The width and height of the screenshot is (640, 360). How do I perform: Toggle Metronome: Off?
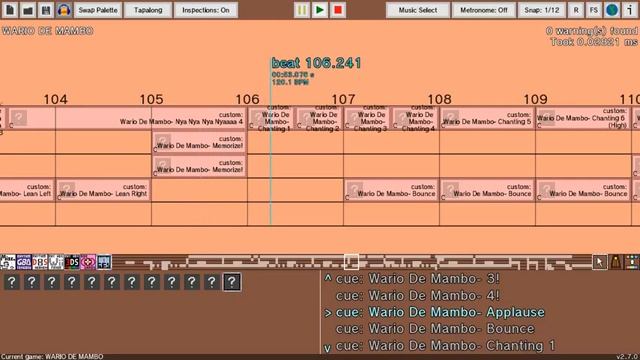(x=484, y=10)
